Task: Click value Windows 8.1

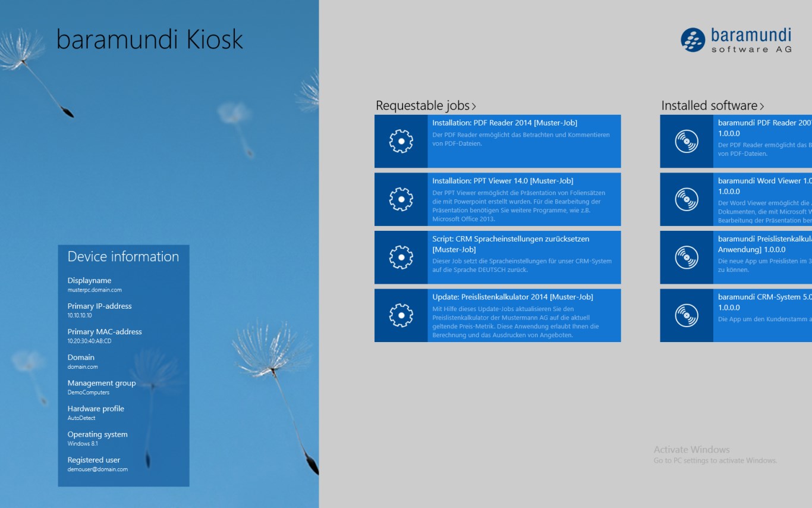Action: 83,444
